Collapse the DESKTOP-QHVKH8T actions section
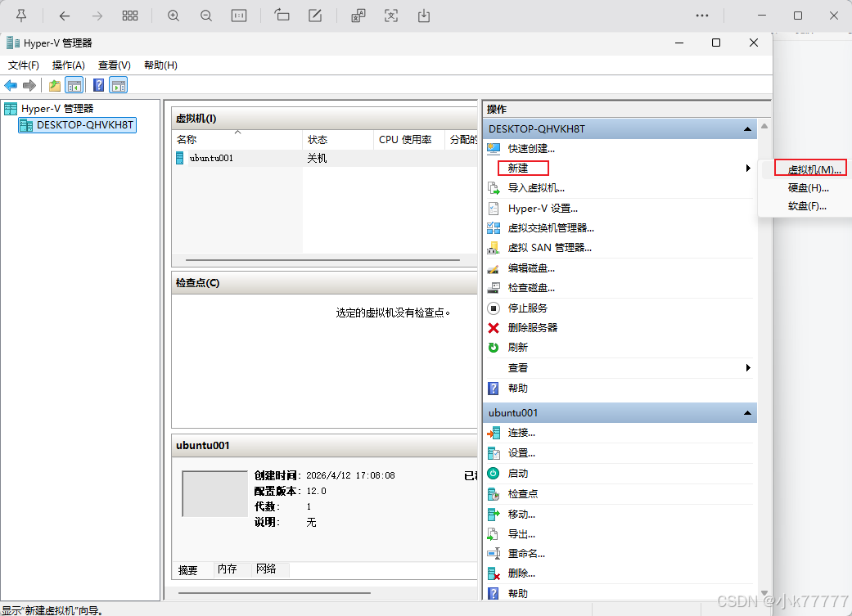 coord(747,129)
